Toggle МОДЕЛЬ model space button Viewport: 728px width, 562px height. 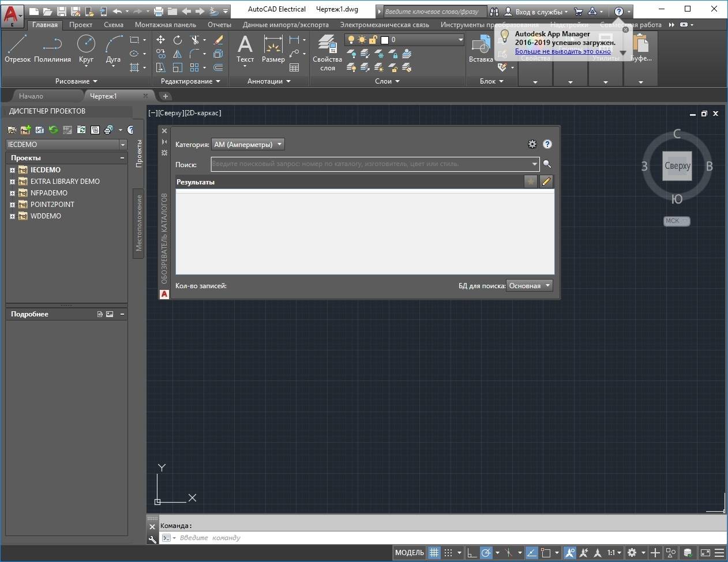click(410, 552)
